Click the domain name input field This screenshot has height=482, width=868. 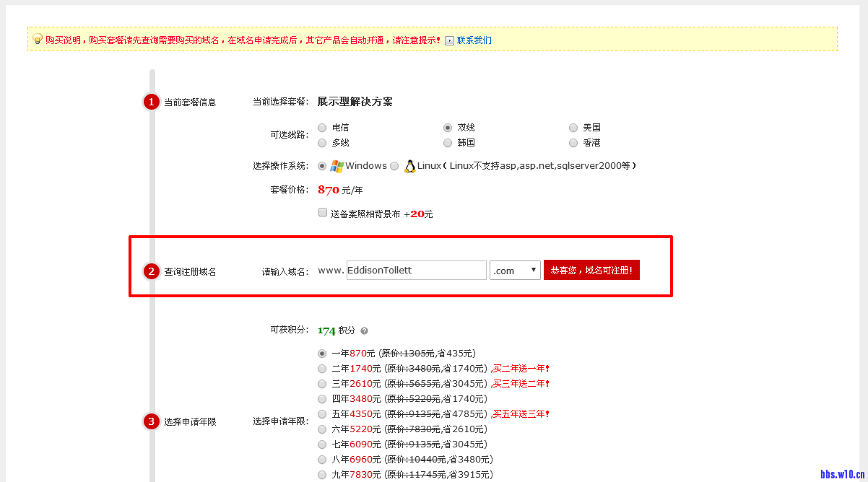point(416,271)
